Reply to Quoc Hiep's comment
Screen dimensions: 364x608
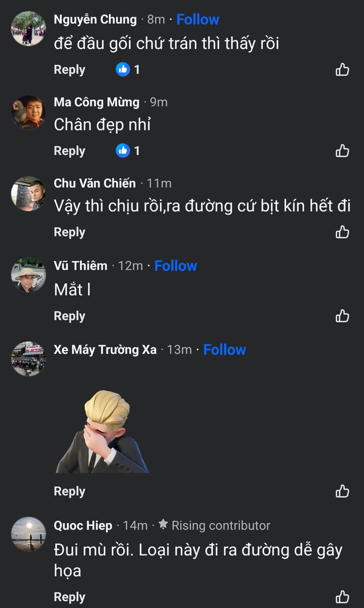point(69,597)
